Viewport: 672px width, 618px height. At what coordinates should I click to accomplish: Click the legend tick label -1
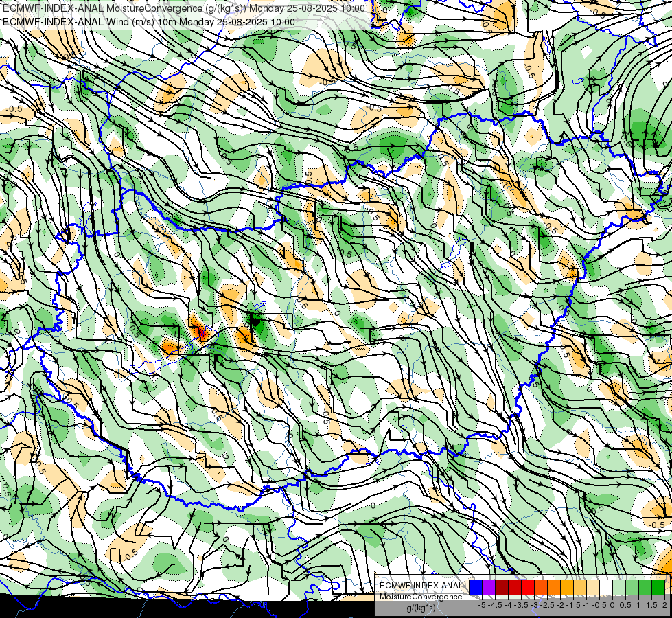586,605
